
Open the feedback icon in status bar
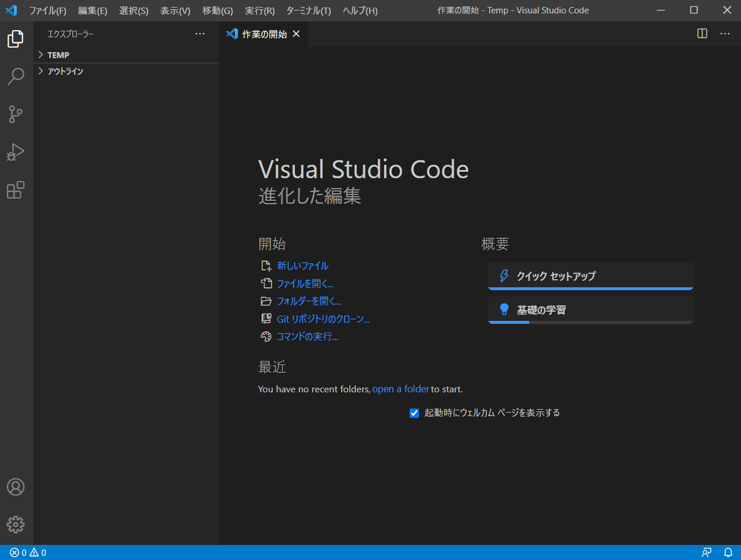point(706,552)
